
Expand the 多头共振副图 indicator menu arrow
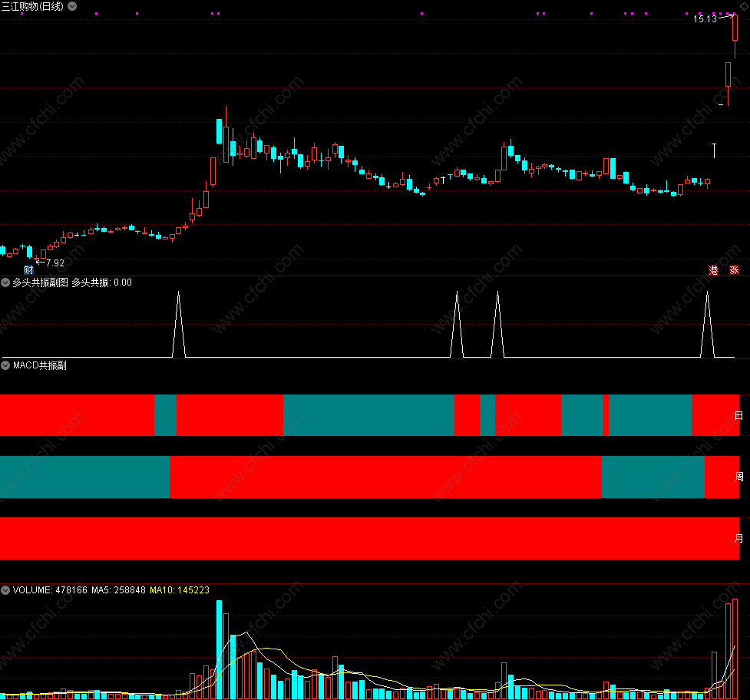click(5, 282)
